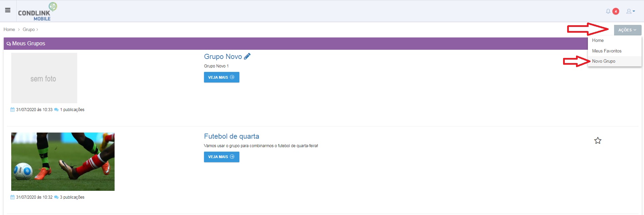Screen dimensions: 644x215
Task: Open the red notification count badge
Action: (615, 11)
